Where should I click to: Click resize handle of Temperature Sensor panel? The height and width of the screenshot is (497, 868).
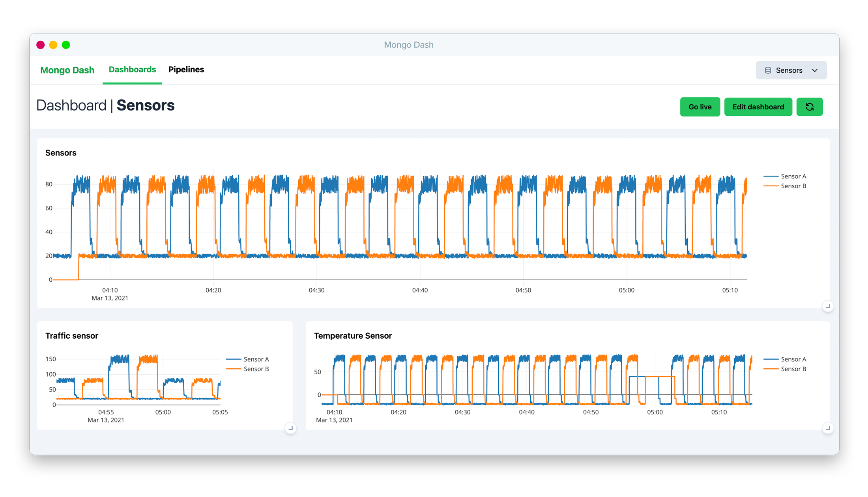(828, 428)
